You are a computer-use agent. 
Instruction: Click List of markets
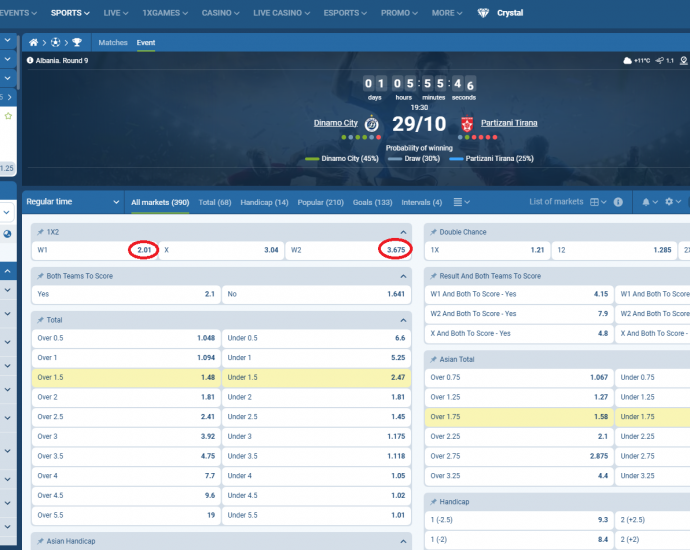point(556,202)
